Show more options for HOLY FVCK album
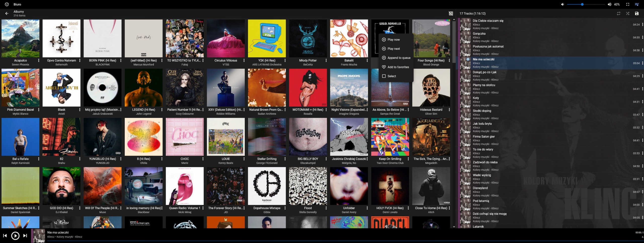Screen dimensions: 644x243 point(408,208)
